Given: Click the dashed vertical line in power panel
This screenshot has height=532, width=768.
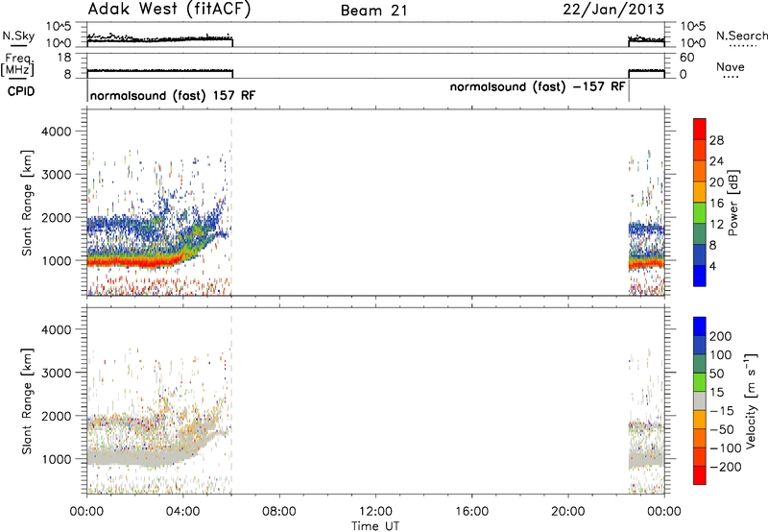Looking at the screenshot, I should (x=231, y=203).
